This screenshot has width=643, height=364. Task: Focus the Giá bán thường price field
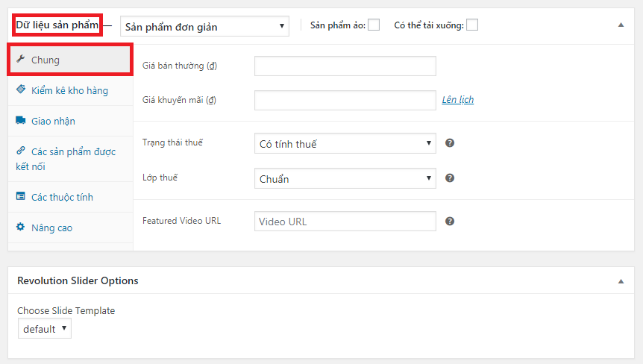click(x=345, y=66)
